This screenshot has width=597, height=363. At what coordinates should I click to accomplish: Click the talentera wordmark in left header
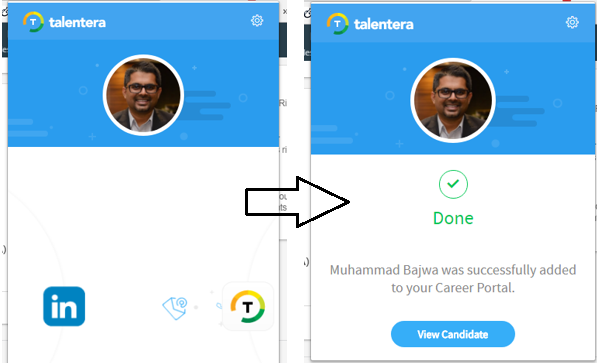[x=77, y=22]
